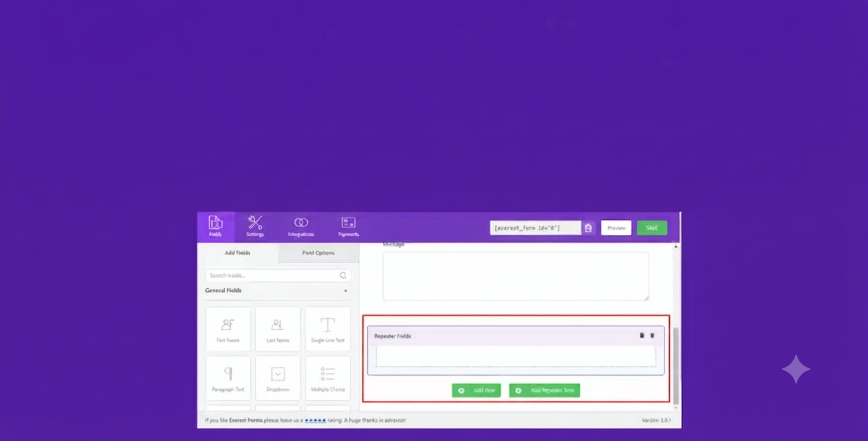The height and width of the screenshot is (441, 868).
Task: Switch to the Add Fields tab
Action: coord(238,253)
